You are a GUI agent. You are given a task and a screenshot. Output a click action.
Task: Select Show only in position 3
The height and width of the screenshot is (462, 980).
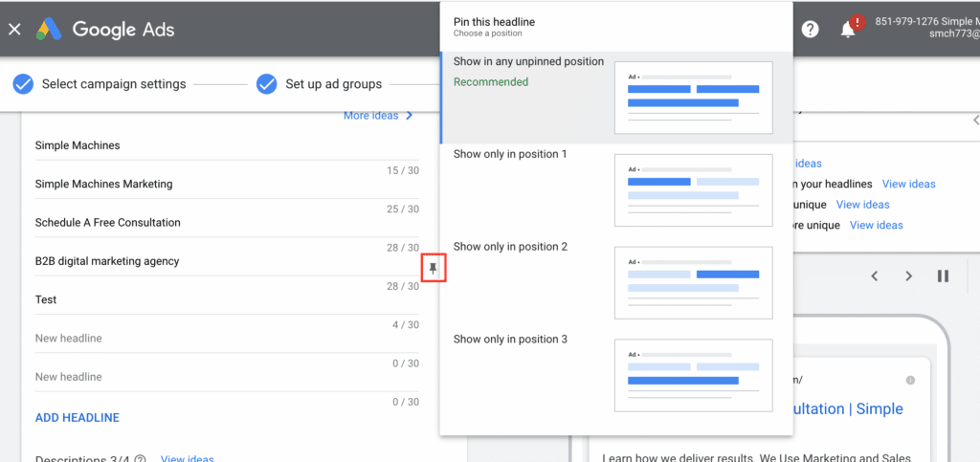point(616,375)
